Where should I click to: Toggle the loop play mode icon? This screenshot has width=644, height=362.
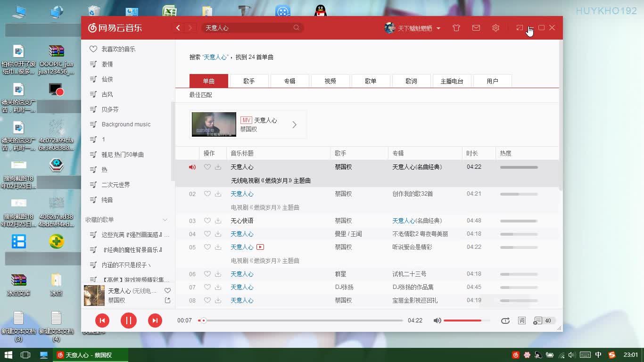click(505, 321)
